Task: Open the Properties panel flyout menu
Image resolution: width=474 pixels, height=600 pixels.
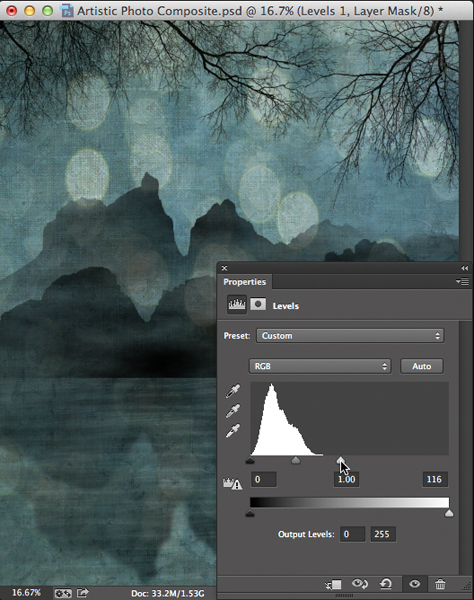Action: pos(463,282)
